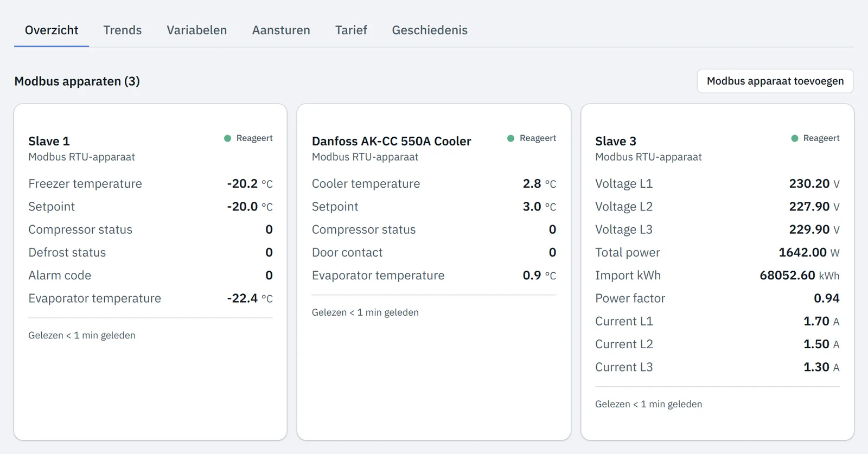Click the green status dot on Slave 3
Image resolution: width=868 pixels, height=454 pixels.
[795, 138]
